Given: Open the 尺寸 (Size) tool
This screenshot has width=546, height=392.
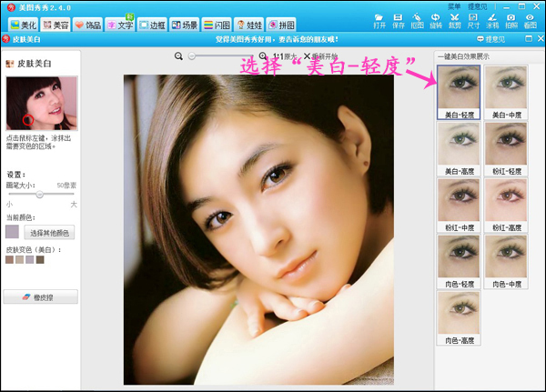Looking at the screenshot, I should coord(474,21).
